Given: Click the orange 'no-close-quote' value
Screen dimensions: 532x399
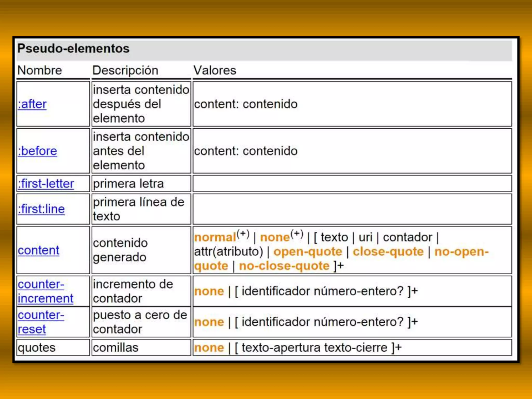Looking at the screenshot, I should coord(284,266).
